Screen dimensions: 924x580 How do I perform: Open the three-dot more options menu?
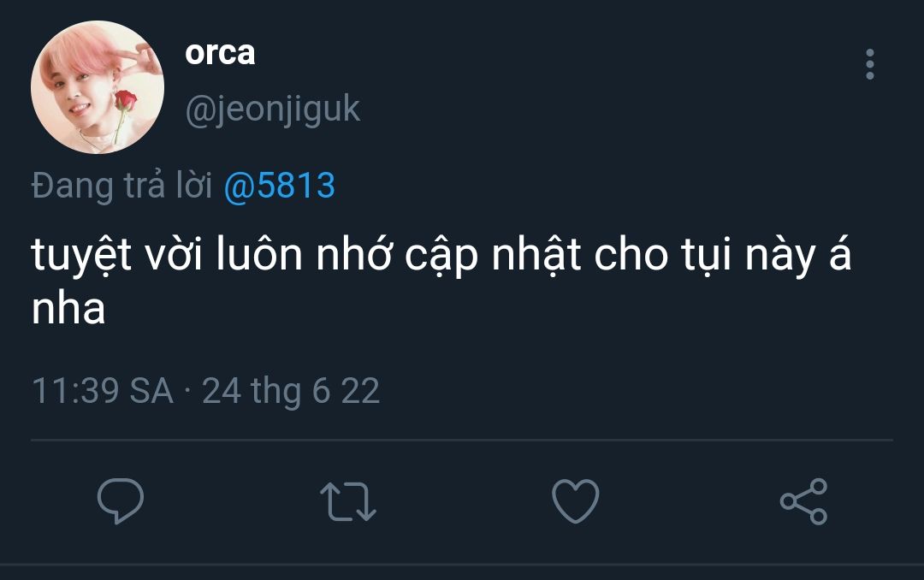point(869,64)
